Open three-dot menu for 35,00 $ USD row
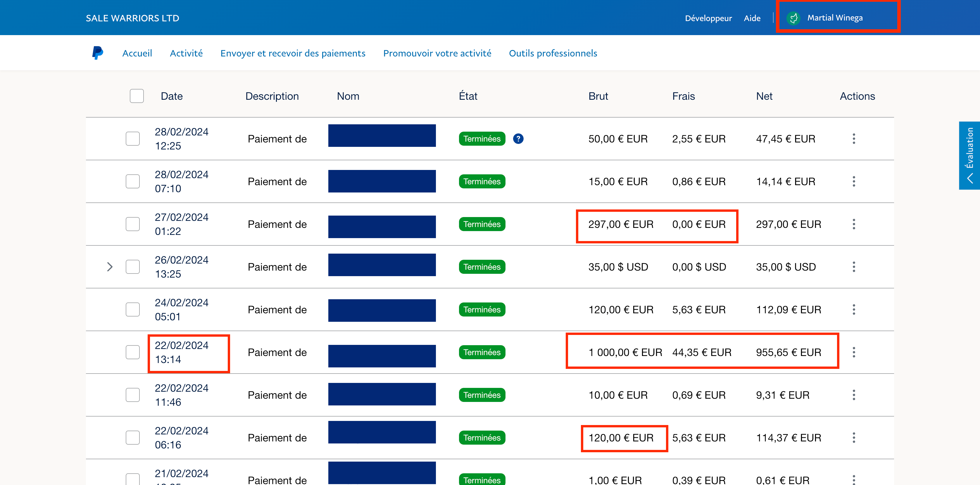980x485 pixels. 854,266
